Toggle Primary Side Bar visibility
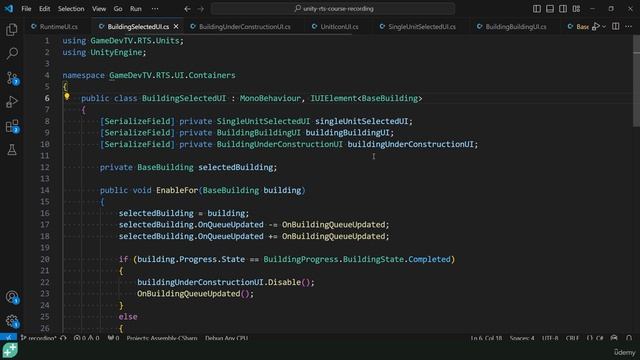The width and height of the screenshot is (640, 360). point(537,9)
